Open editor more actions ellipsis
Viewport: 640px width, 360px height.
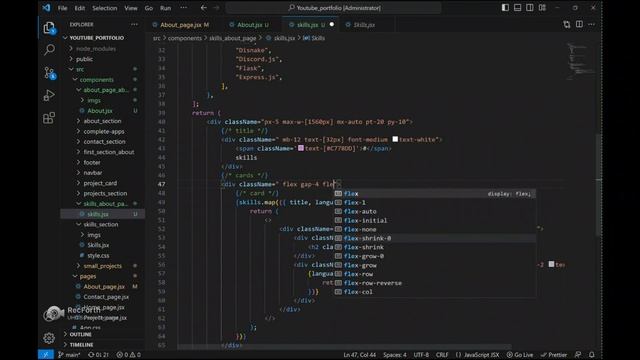click(591, 24)
